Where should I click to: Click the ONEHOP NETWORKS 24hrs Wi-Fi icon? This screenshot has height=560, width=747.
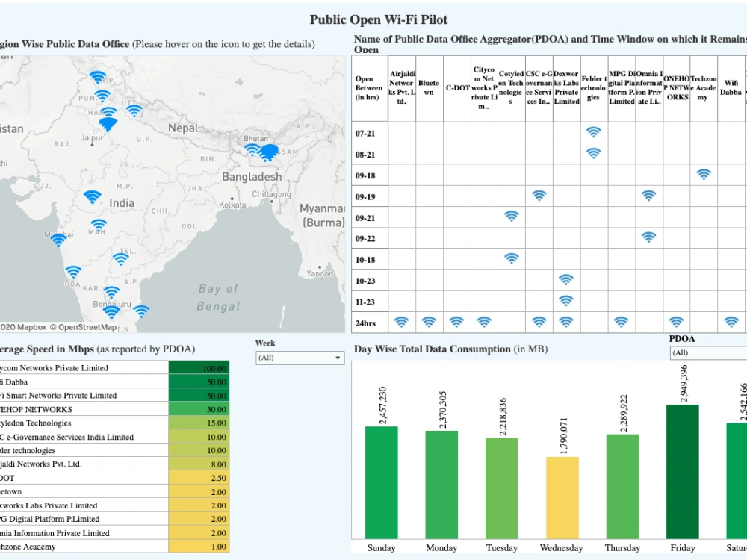click(676, 322)
